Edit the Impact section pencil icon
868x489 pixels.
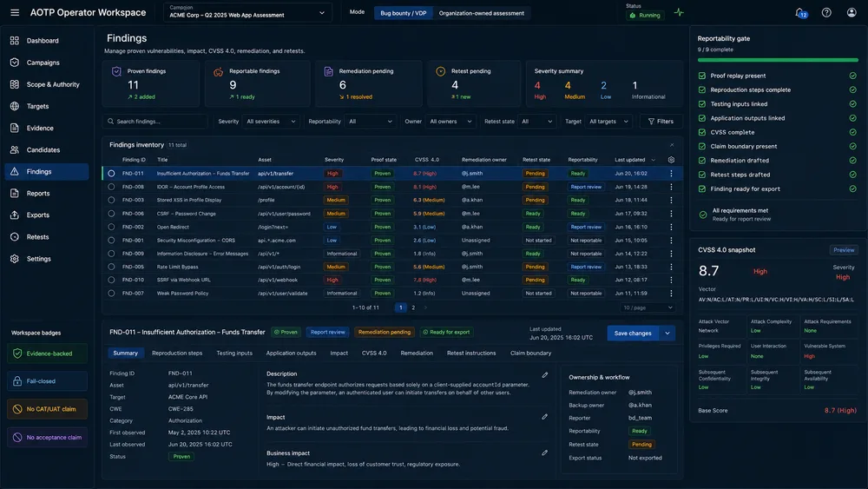[545, 416]
